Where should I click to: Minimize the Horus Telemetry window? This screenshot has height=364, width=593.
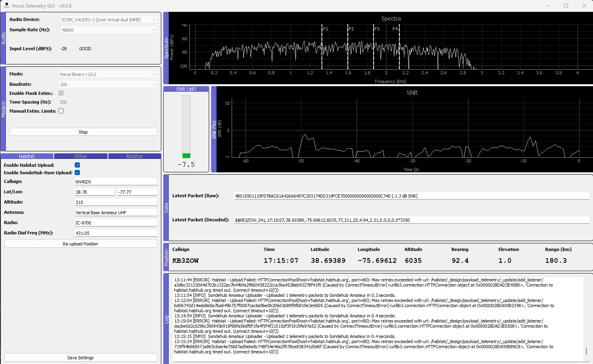coord(548,6)
